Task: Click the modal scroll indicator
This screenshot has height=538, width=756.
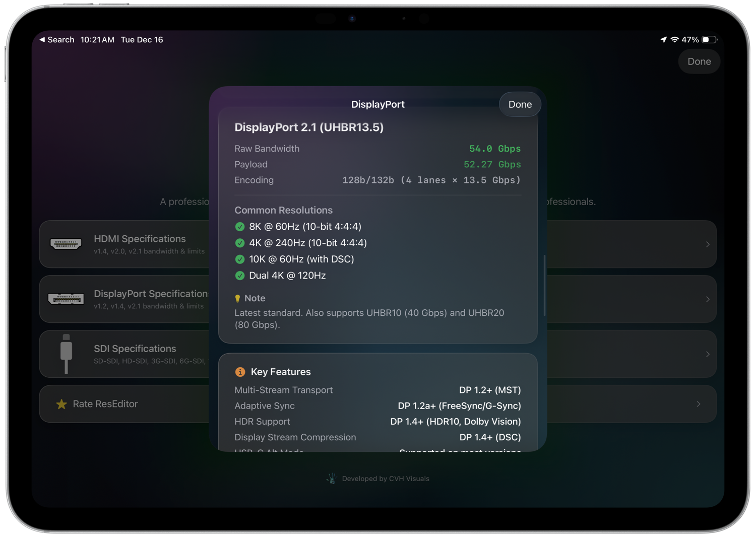Action: click(545, 285)
